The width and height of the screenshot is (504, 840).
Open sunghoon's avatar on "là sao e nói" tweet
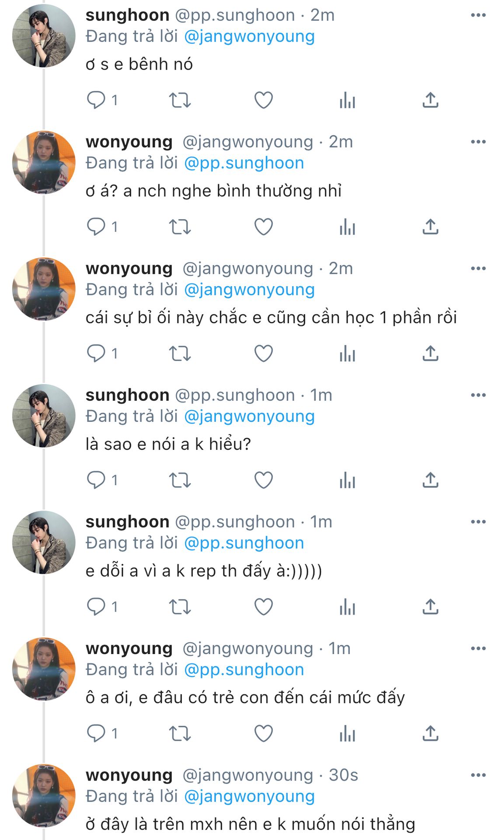tap(44, 416)
